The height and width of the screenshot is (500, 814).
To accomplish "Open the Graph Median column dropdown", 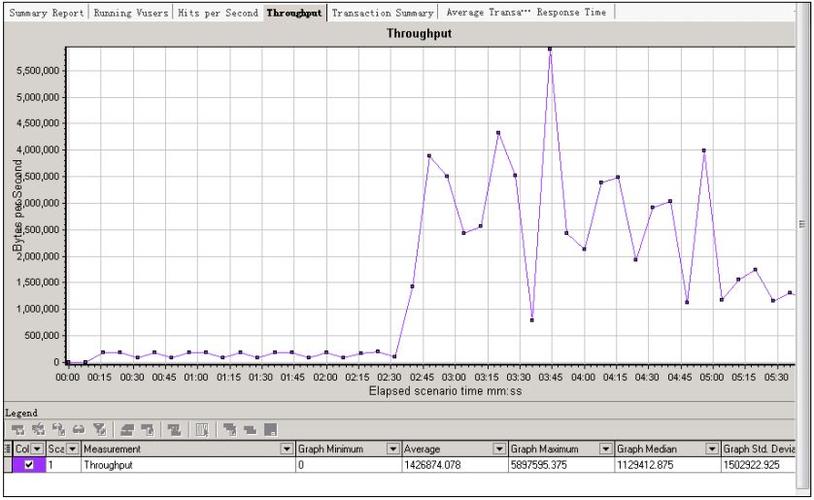I will click(712, 449).
